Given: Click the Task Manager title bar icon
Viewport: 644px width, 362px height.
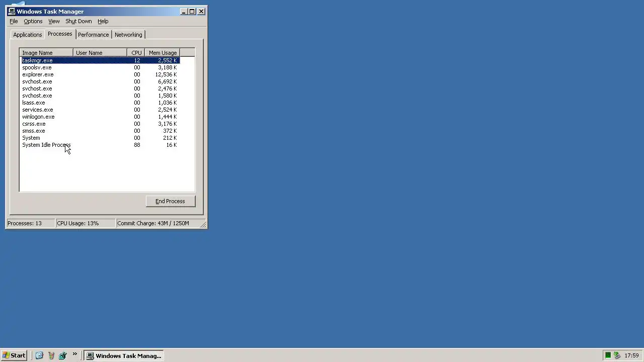Looking at the screenshot, I should (x=12, y=11).
